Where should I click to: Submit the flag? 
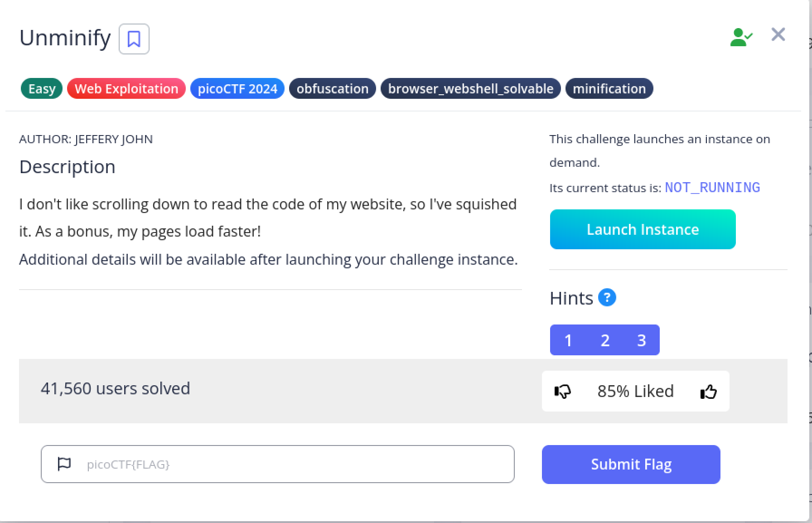click(631, 465)
